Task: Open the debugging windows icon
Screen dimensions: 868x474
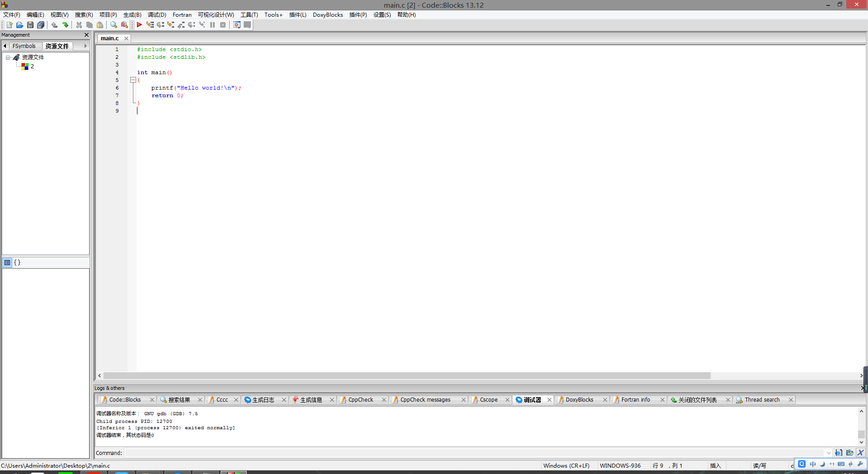Action: (237, 25)
